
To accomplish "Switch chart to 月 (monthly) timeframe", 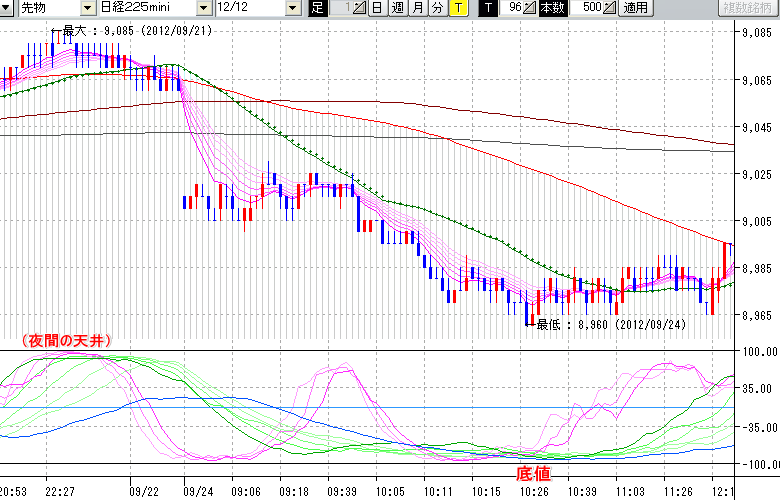I will 417,8.
